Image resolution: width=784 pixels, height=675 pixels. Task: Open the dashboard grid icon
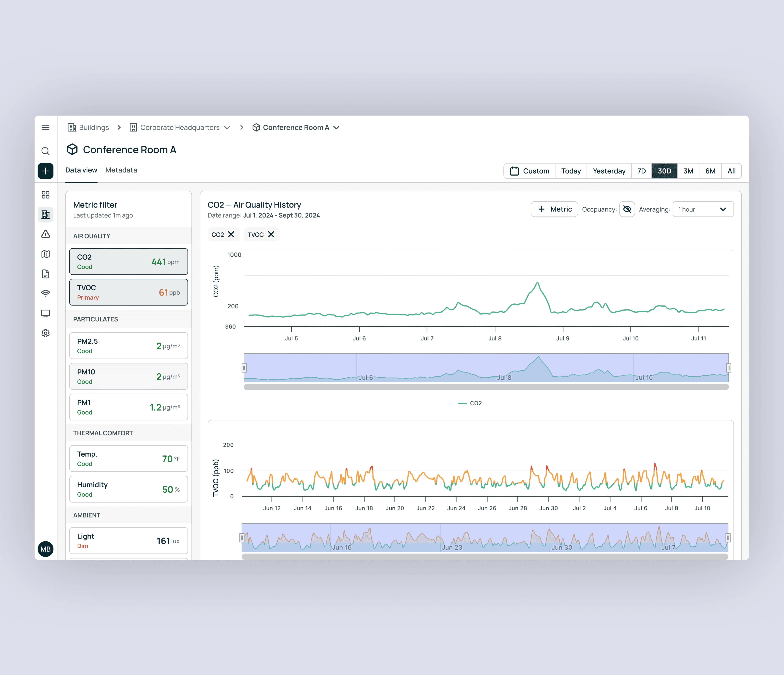[45, 195]
